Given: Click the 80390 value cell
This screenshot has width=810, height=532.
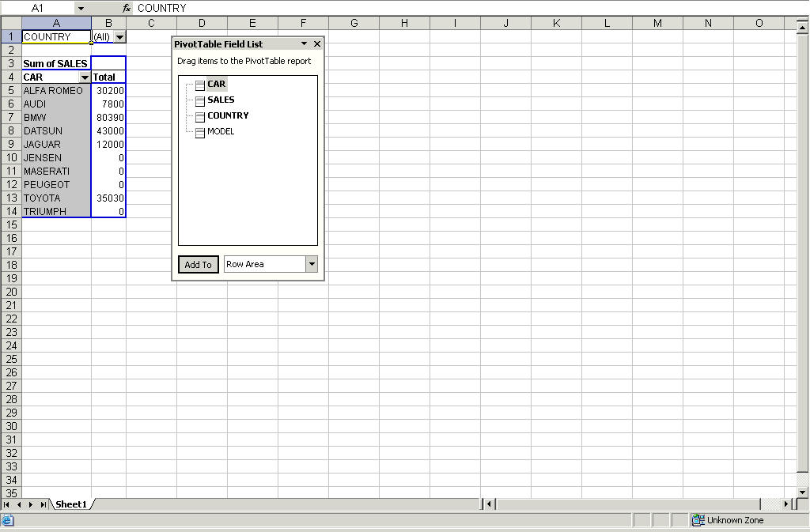Looking at the screenshot, I should pos(108,118).
